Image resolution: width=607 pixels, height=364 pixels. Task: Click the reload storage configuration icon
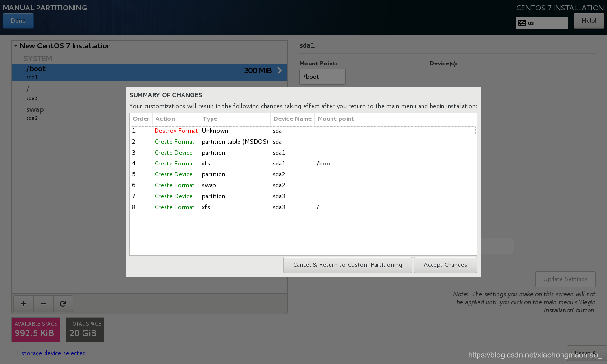[x=63, y=304]
